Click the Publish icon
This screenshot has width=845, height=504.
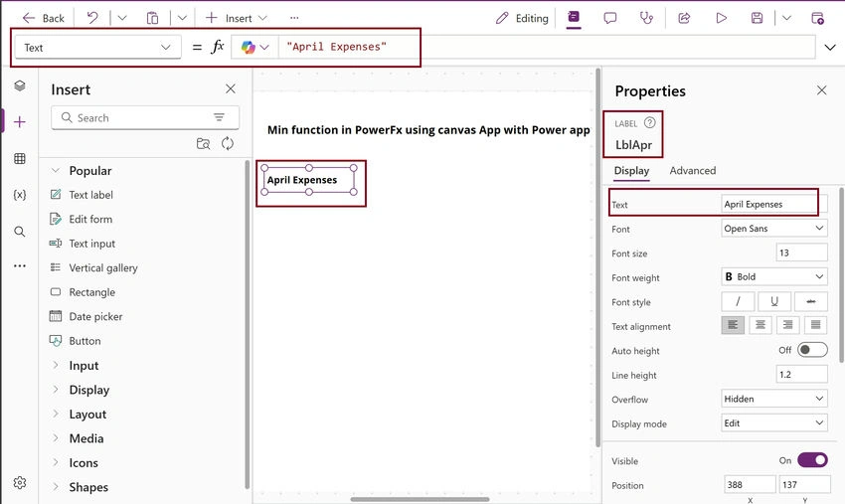817,18
